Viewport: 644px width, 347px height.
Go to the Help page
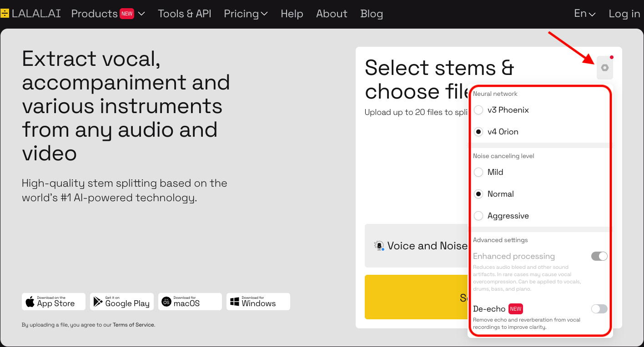pyautogui.click(x=292, y=14)
